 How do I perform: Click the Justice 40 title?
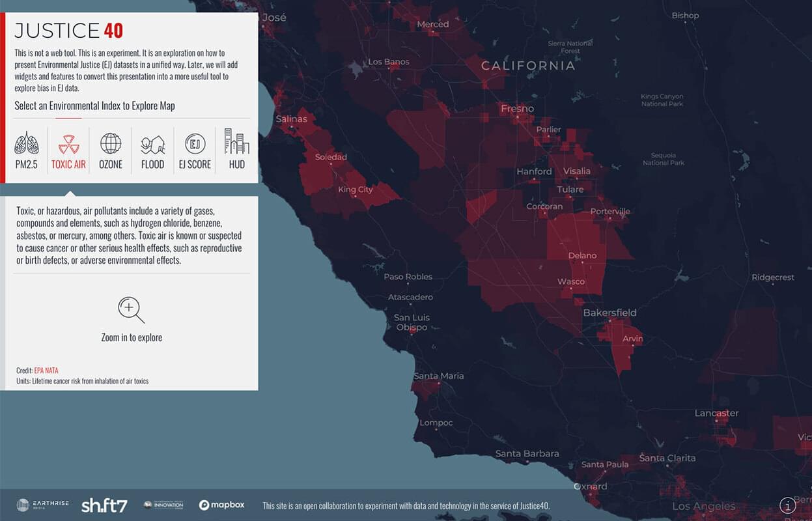[68, 31]
